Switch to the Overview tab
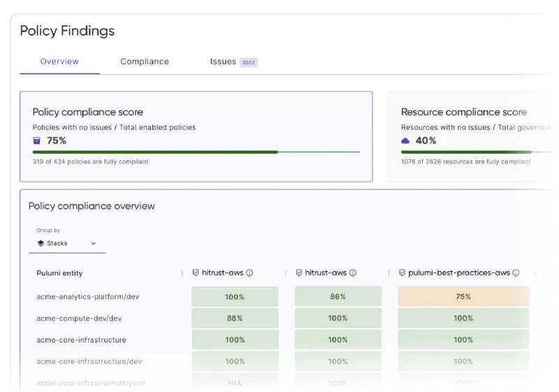The width and height of the screenshot is (559, 392). coord(59,61)
